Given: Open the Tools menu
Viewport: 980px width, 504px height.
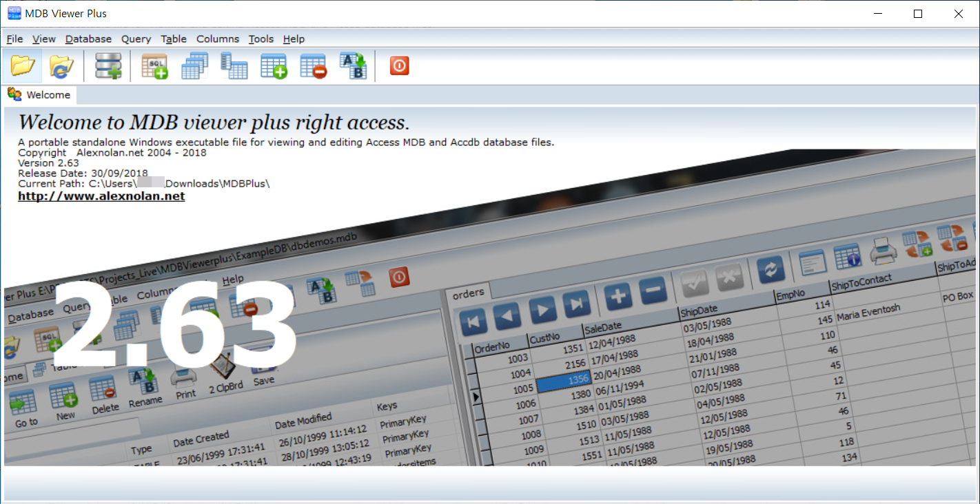Looking at the screenshot, I should click(261, 39).
